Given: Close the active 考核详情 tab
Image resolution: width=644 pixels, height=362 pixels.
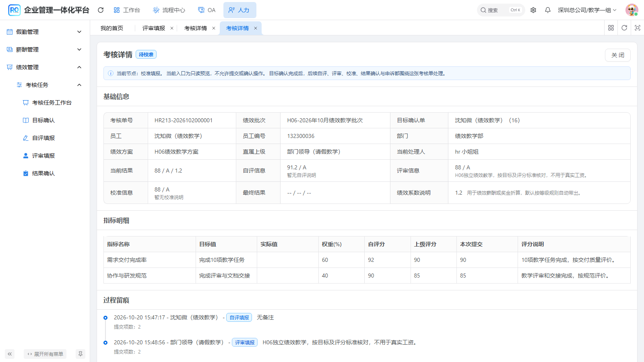Looking at the screenshot, I should (256, 28).
